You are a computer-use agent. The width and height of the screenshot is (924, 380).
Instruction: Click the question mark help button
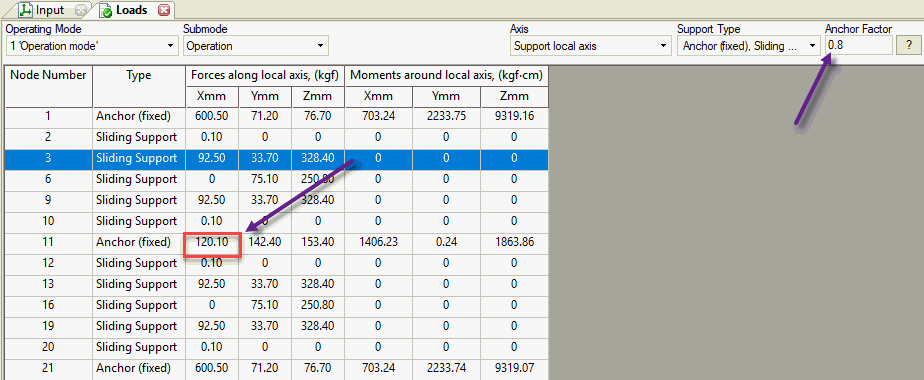point(908,45)
